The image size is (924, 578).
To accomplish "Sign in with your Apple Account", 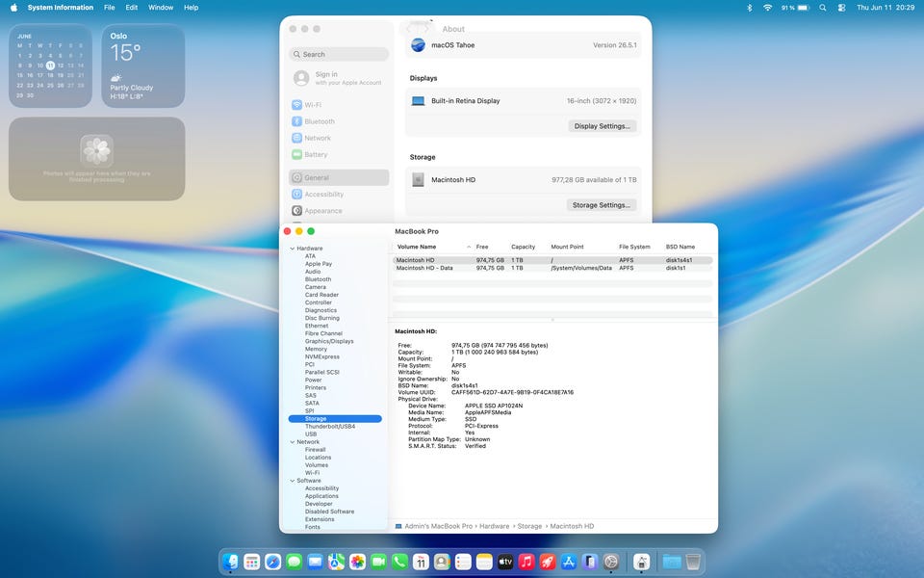I will pyautogui.click(x=338, y=78).
